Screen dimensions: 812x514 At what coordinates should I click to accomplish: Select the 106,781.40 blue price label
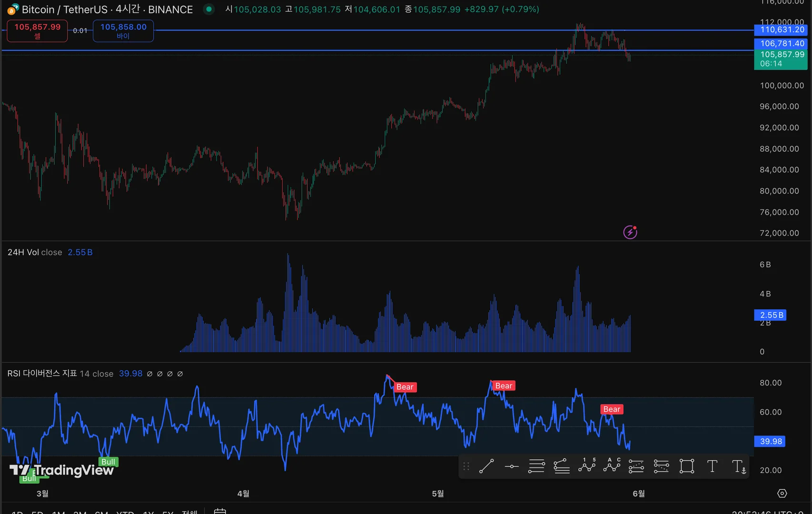coord(781,43)
